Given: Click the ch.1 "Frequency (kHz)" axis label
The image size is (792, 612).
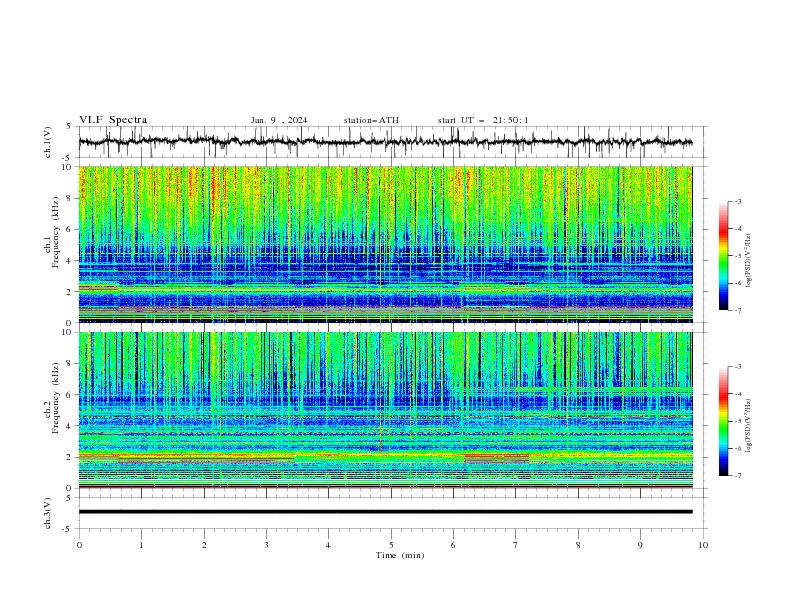Looking at the screenshot, I should (55, 233).
